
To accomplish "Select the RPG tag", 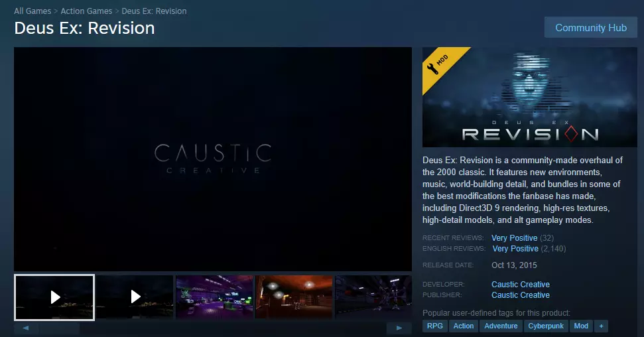I will (x=434, y=326).
